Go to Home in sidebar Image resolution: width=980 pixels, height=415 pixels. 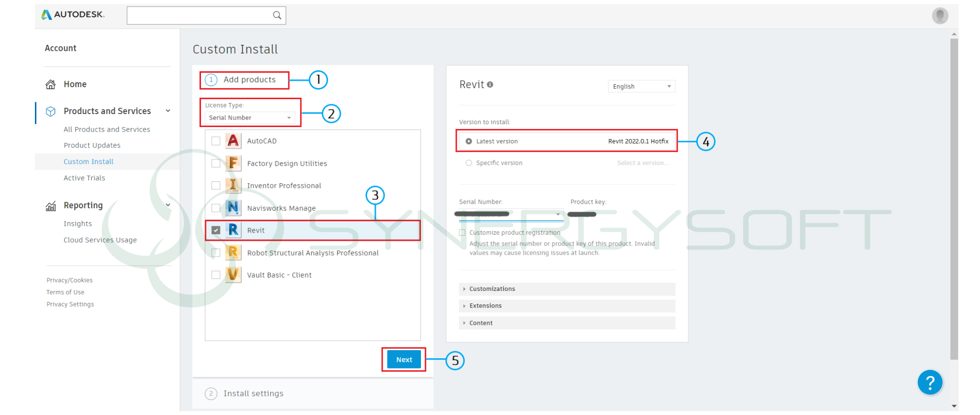click(75, 84)
